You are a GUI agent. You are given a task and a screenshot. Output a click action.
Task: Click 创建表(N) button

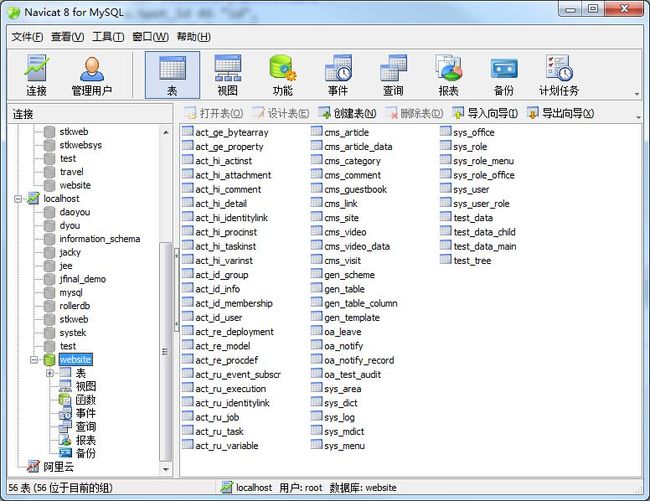click(x=347, y=113)
